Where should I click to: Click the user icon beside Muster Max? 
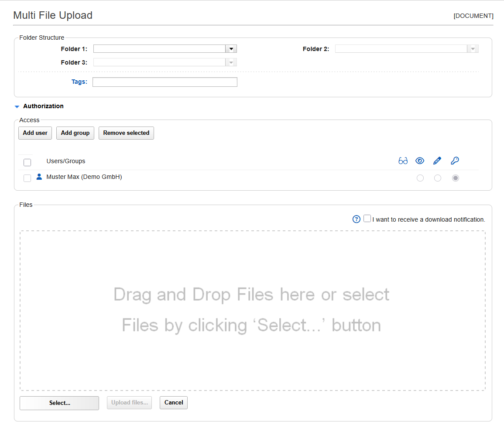pyautogui.click(x=39, y=177)
